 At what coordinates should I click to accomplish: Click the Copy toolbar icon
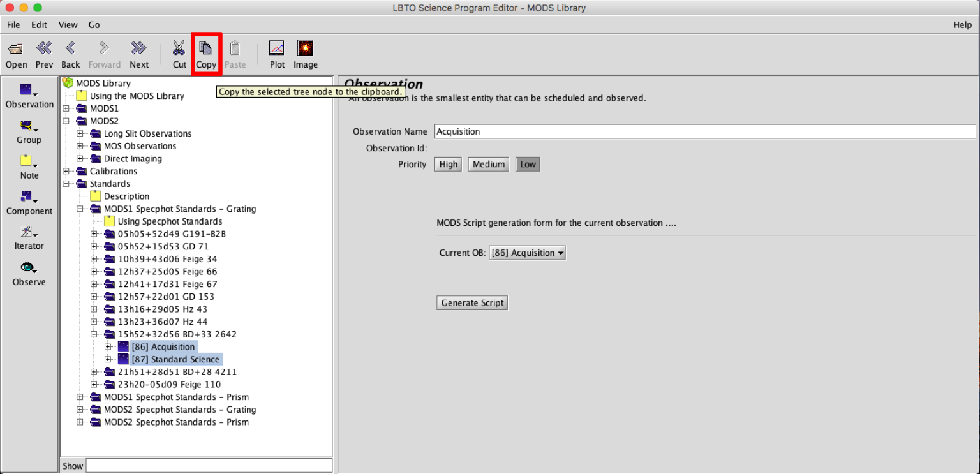(x=205, y=48)
